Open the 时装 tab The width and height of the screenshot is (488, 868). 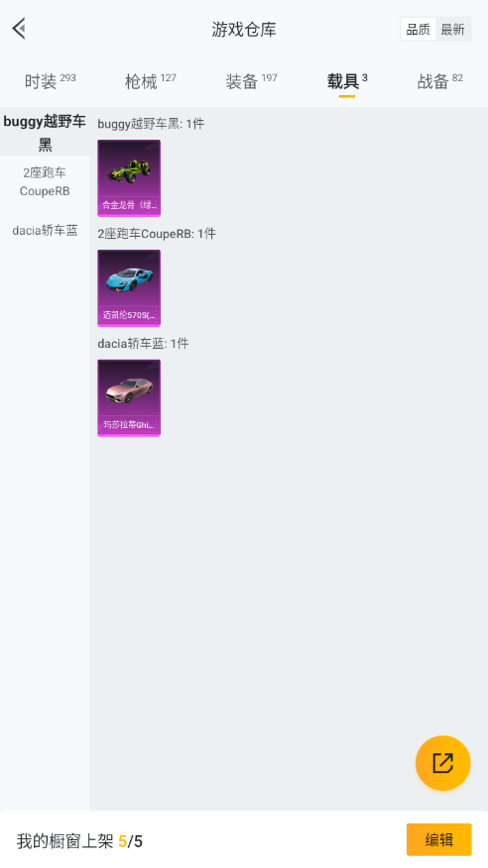pyautogui.click(x=50, y=81)
